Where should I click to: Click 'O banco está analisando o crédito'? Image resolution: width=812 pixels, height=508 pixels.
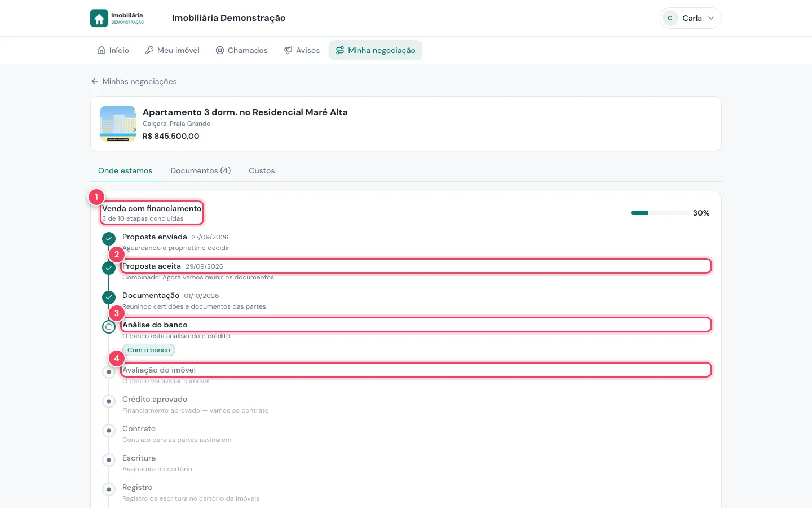click(x=176, y=336)
